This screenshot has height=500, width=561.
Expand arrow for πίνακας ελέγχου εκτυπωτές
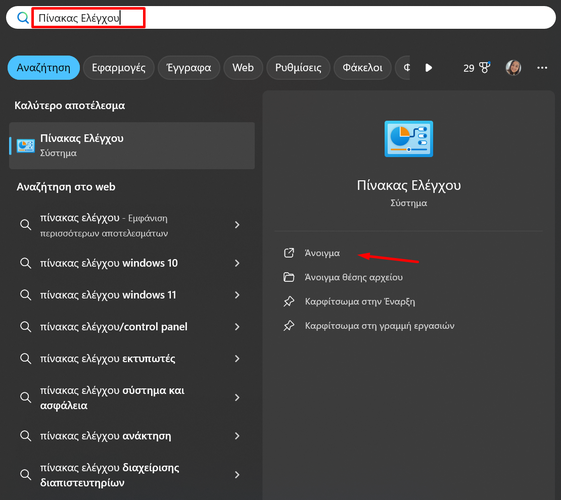pos(237,358)
